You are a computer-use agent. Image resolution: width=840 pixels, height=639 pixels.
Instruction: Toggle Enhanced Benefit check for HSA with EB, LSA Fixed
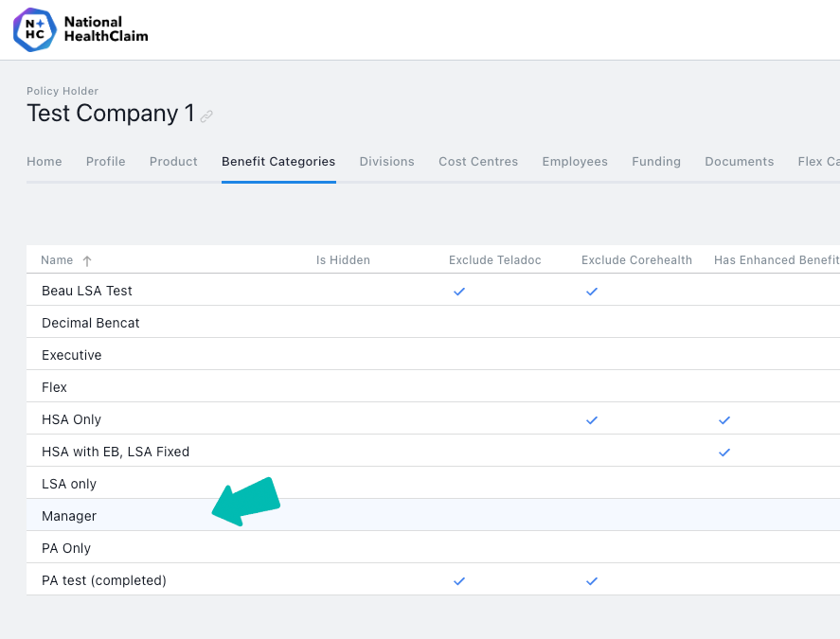[724, 453]
